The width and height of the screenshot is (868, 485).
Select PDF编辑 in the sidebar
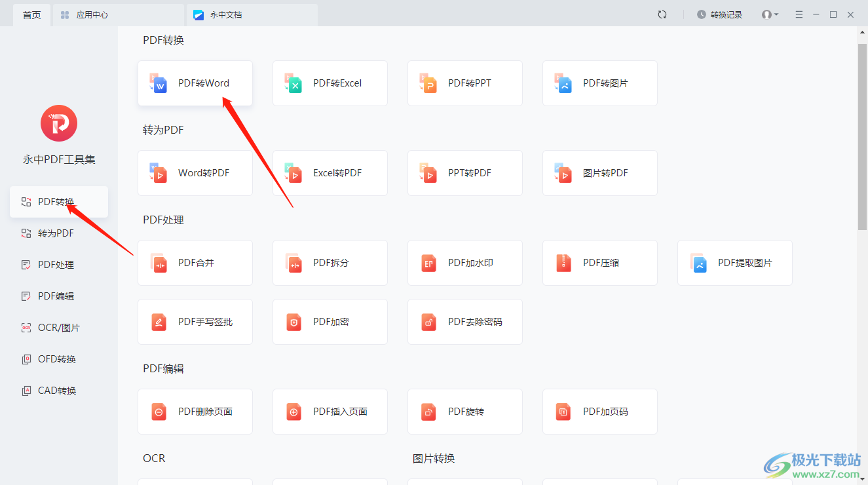[x=59, y=296]
